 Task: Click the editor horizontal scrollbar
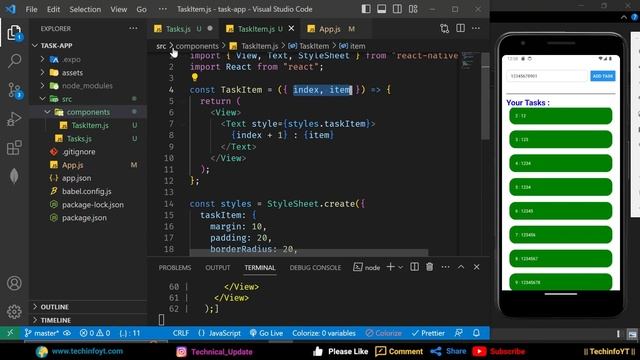pos(309,253)
